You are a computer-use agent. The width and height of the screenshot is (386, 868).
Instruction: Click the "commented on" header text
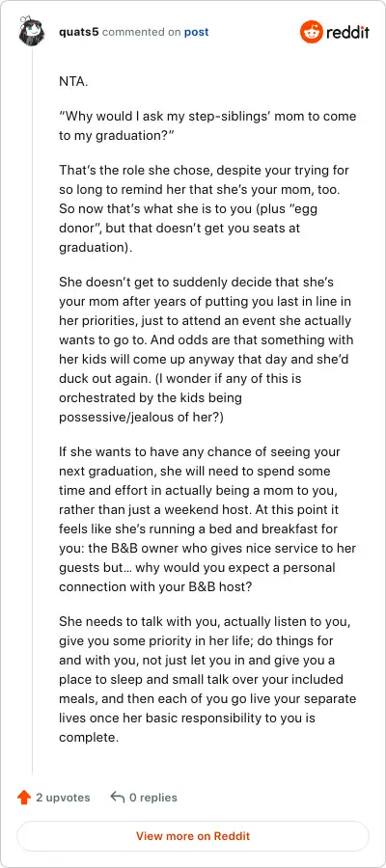(x=141, y=32)
